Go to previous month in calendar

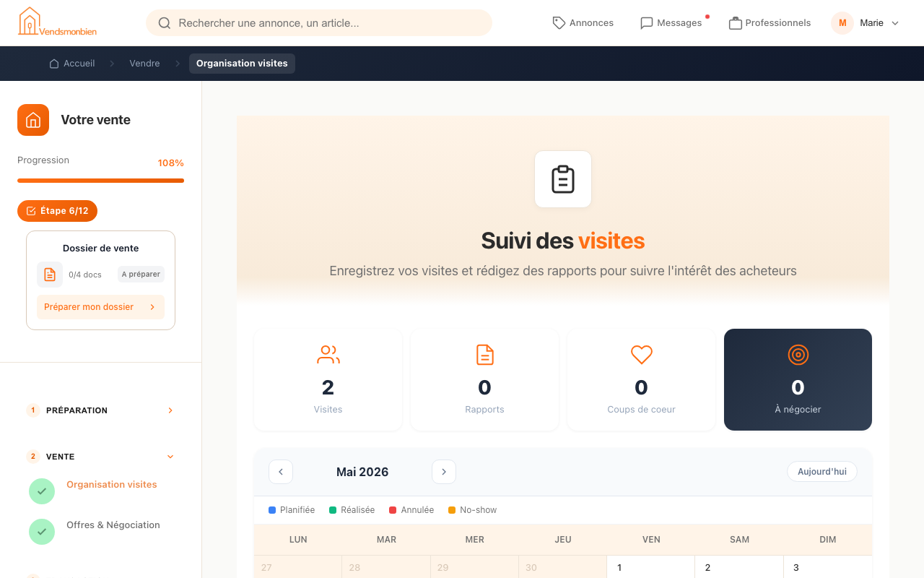(x=281, y=472)
